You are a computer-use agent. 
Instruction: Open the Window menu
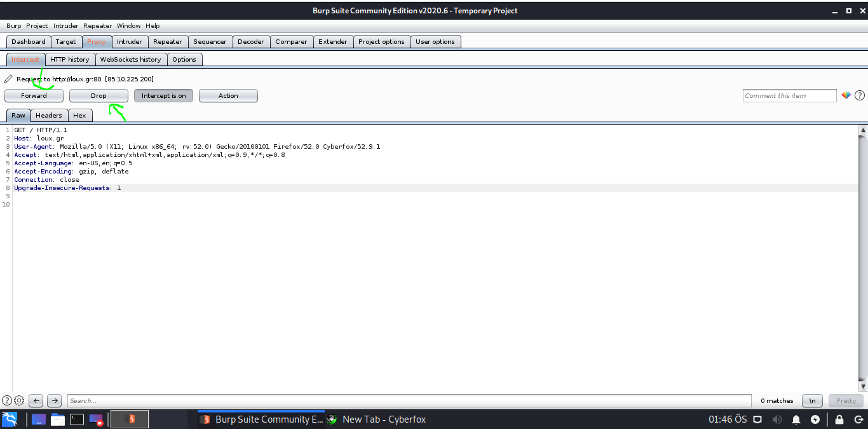pyautogui.click(x=128, y=26)
